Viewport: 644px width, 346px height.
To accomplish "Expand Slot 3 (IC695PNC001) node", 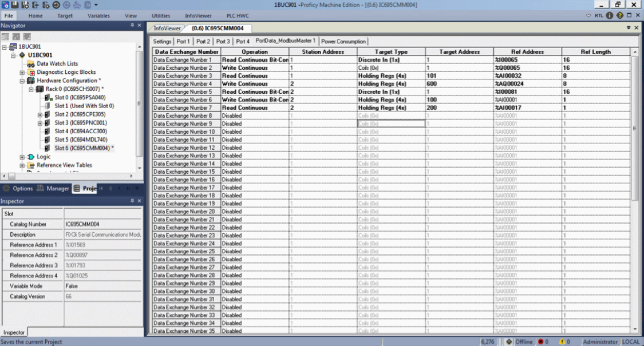I will pyautogui.click(x=40, y=123).
